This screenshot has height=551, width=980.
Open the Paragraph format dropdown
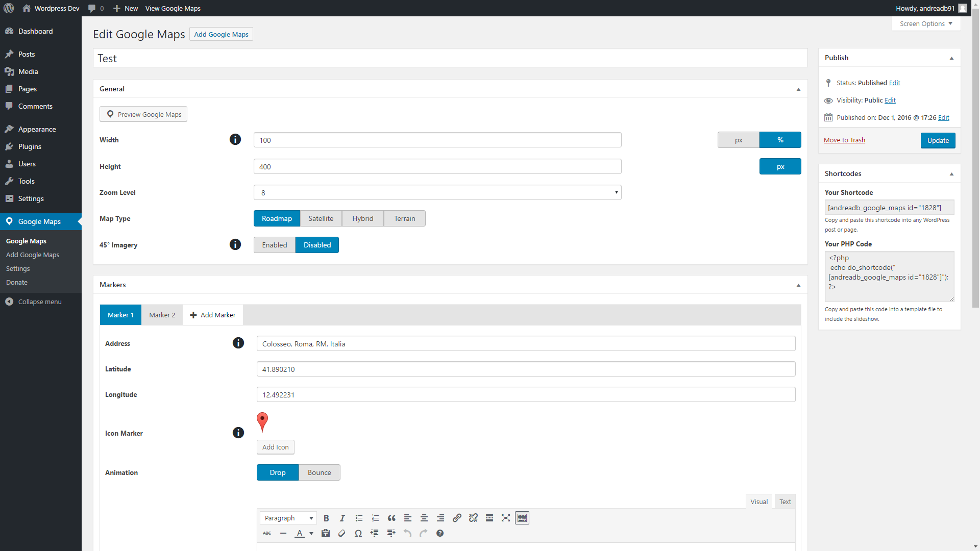[288, 518]
